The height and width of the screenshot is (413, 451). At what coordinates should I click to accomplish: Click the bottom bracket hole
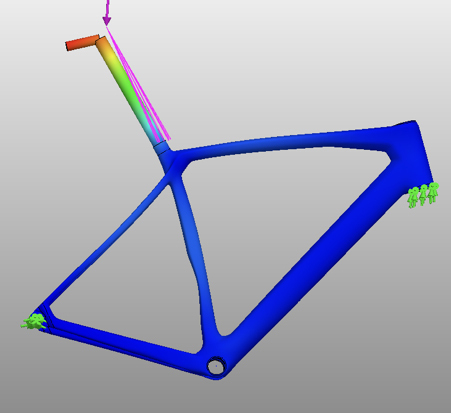216,367
